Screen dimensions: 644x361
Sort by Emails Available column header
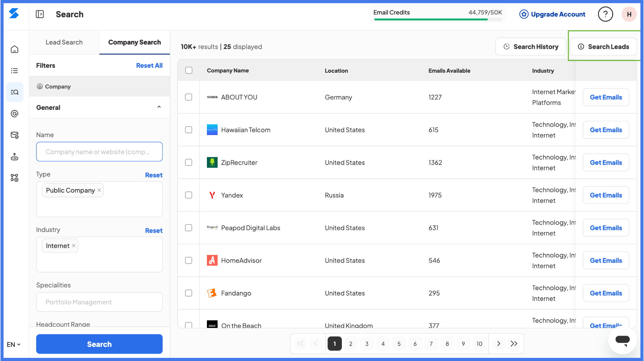click(449, 71)
